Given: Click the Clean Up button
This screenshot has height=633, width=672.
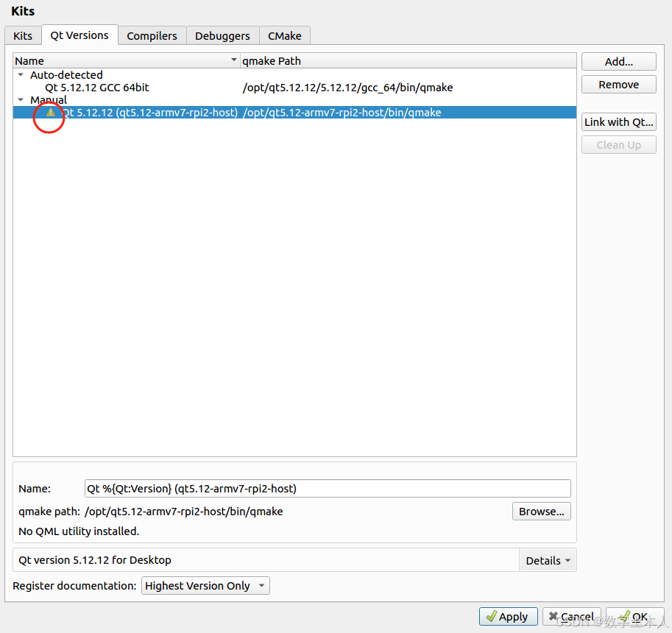Looking at the screenshot, I should coord(618,145).
